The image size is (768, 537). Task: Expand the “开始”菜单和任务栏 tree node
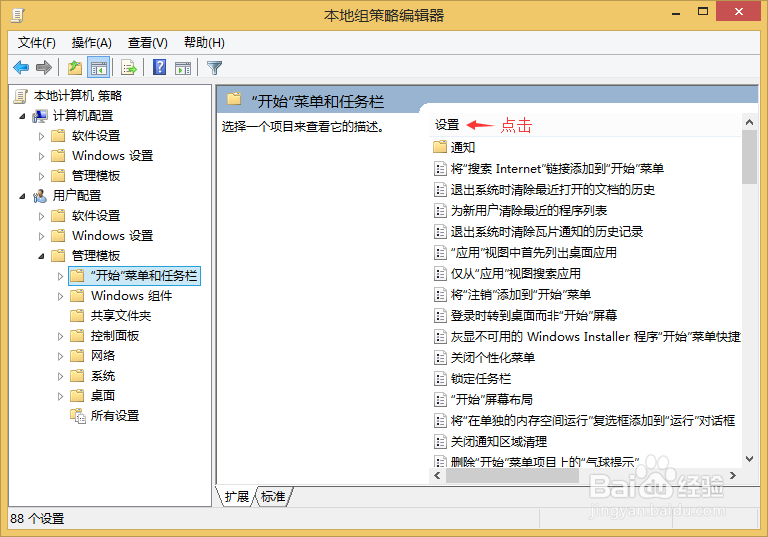coord(60,276)
